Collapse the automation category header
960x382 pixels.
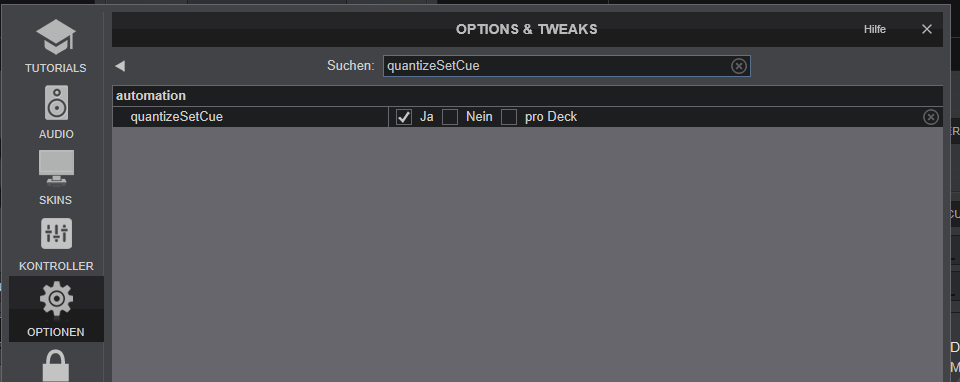527,96
